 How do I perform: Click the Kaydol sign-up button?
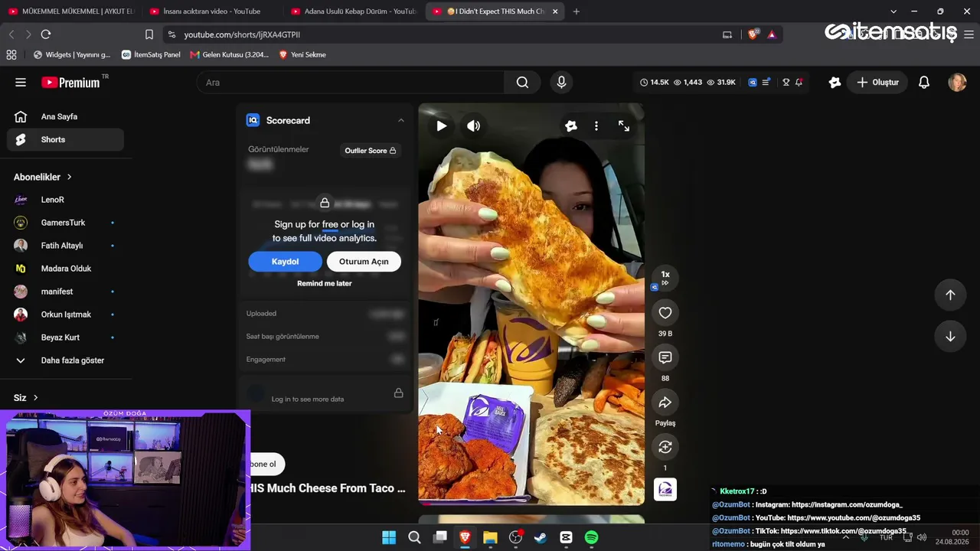285,262
